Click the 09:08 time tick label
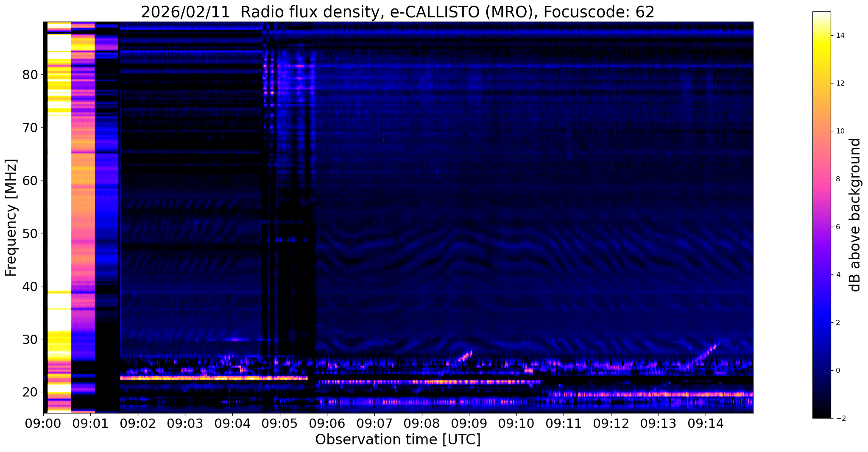Screen dimensions: 868x452 (421, 423)
